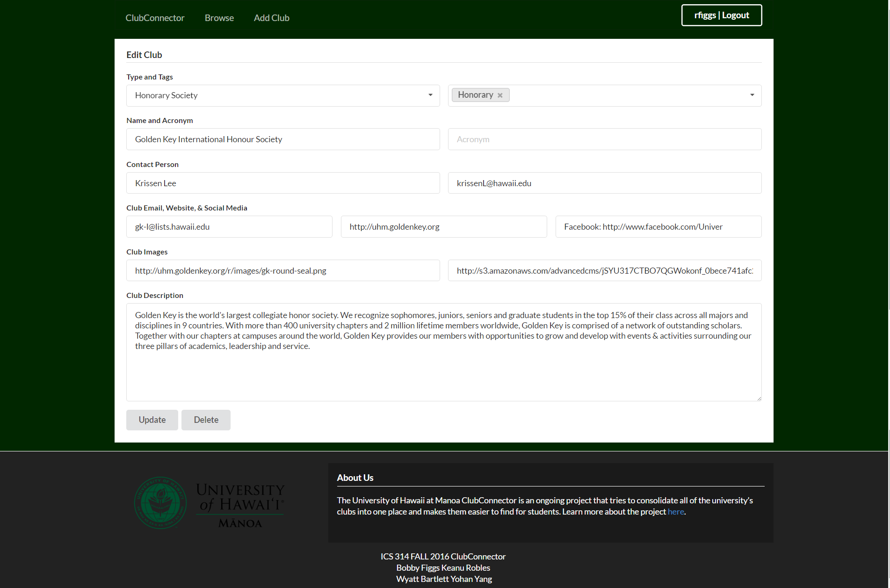
Task: Click the Delete button
Action: (x=206, y=420)
